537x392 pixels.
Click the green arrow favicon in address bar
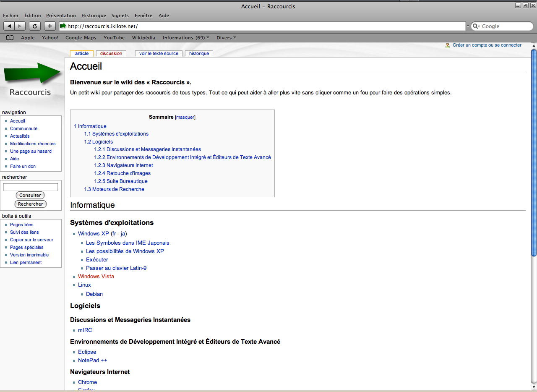tap(63, 26)
